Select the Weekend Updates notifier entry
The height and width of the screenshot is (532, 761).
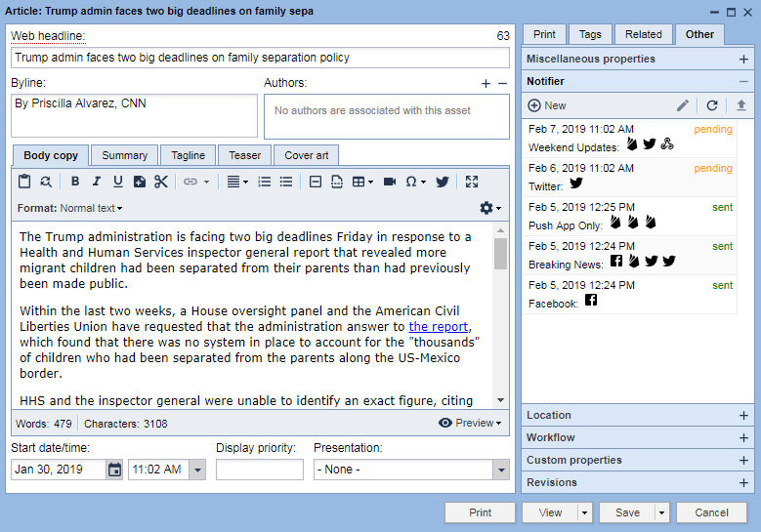pyautogui.click(x=630, y=139)
